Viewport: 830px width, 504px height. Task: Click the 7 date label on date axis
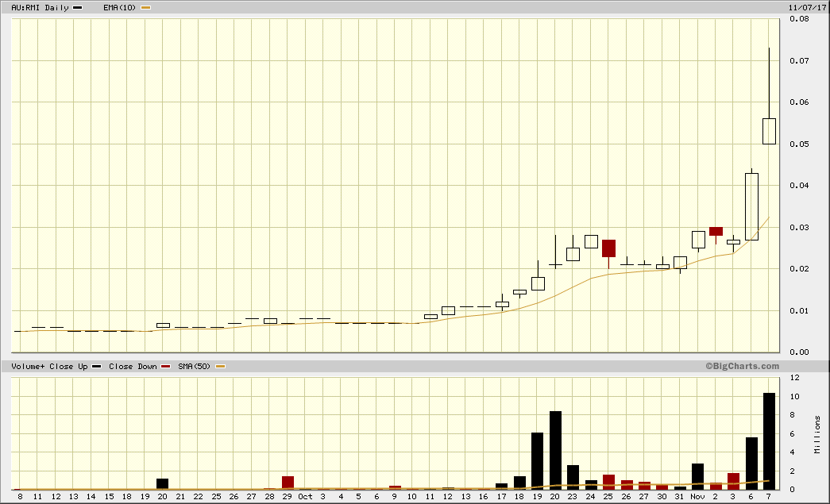769,497
